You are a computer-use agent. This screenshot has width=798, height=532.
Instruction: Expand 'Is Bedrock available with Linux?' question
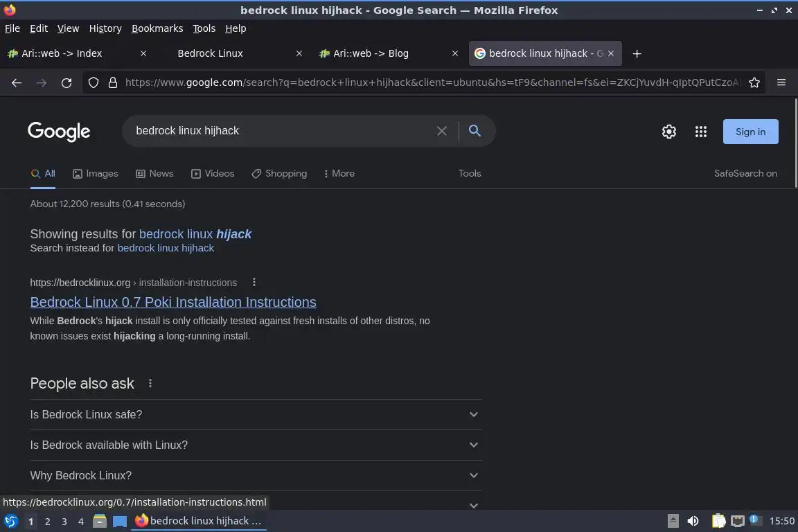pos(256,445)
